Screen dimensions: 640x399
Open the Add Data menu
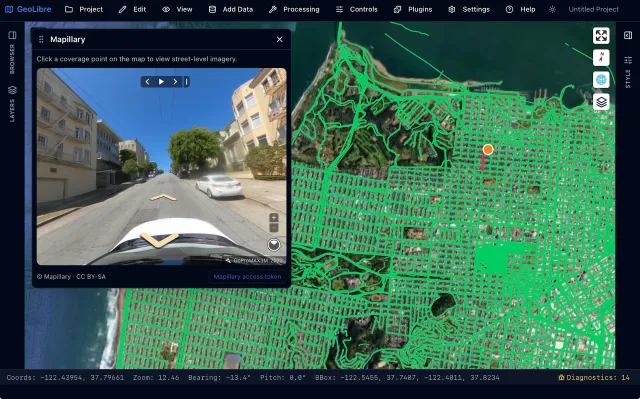click(x=231, y=9)
